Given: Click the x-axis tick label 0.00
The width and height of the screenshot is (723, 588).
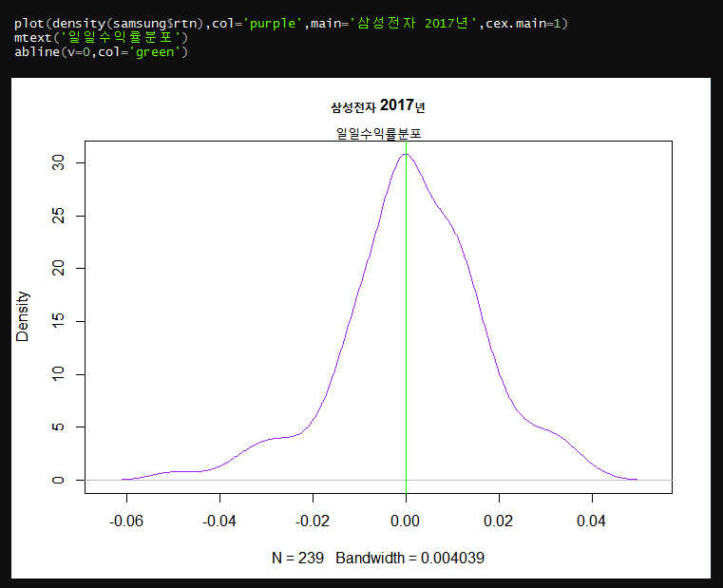Looking at the screenshot, I should pyautogui.click(x=405, y=522).
